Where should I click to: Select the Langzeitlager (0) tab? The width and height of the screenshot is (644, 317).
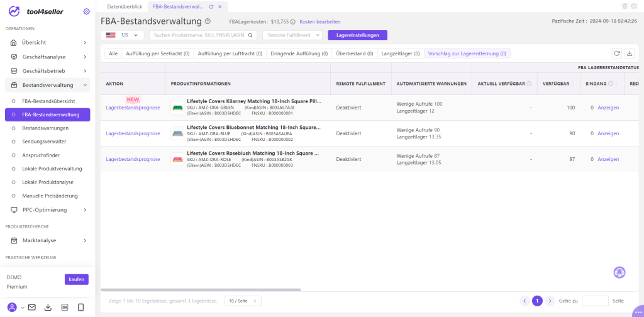point(401,53)
